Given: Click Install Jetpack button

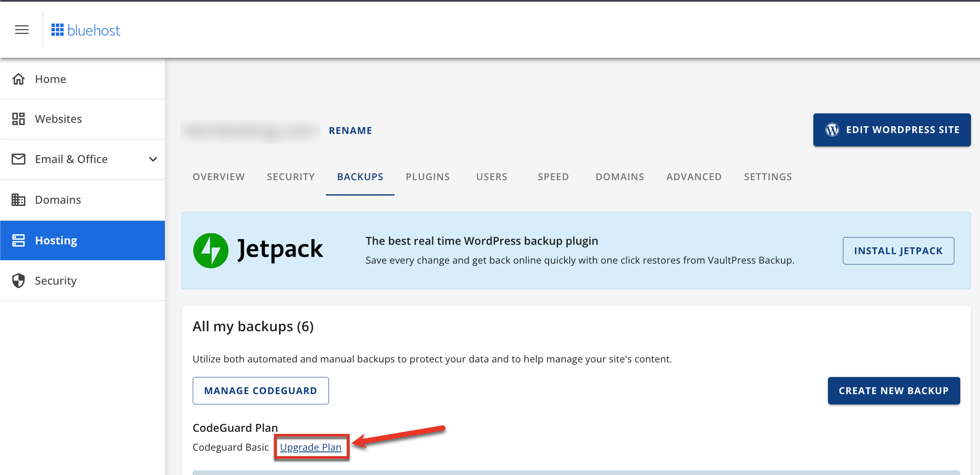Looking at the screenshot, I should 898,251.
